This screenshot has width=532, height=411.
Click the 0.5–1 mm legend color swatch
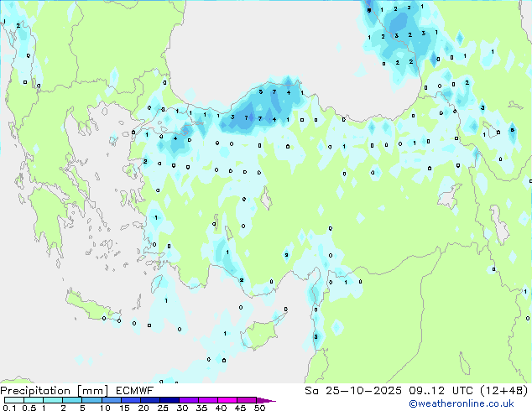34,400
